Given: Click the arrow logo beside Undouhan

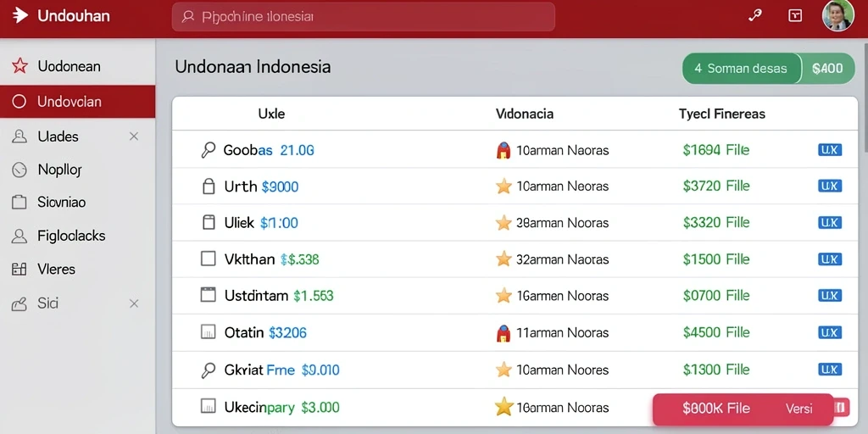Looking at the screenshot, I should (20, 15).
